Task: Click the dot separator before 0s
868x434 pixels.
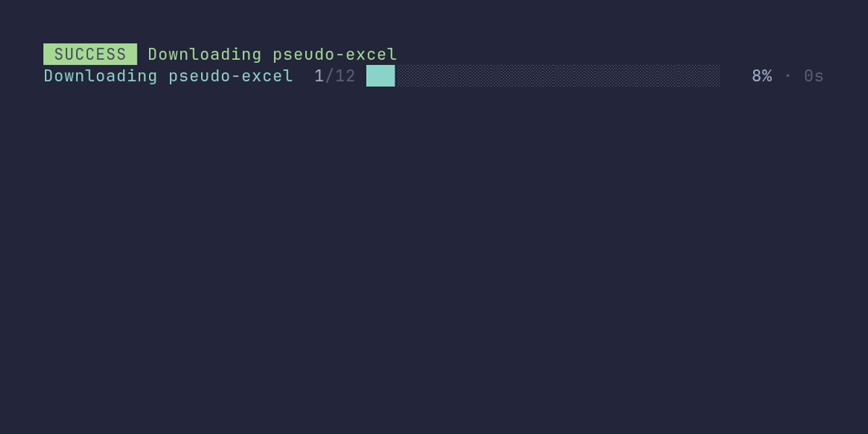Action: click(788, 76)
